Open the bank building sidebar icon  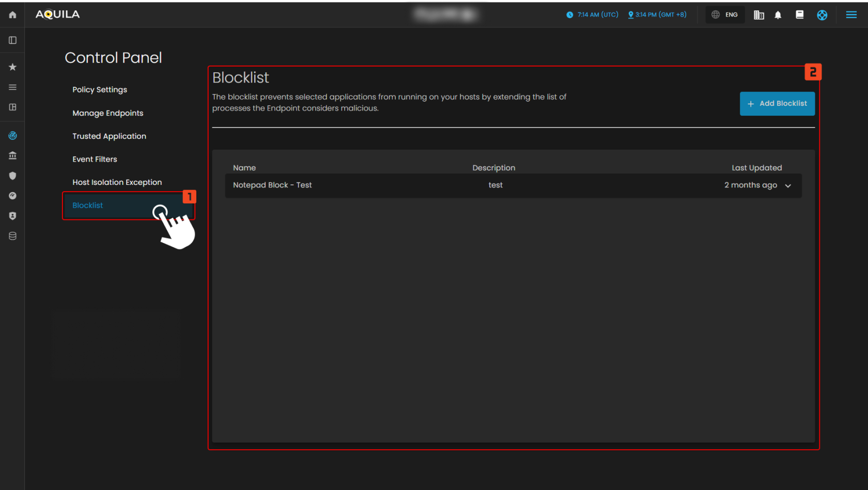pyautogui.click(x=12, y=155)
